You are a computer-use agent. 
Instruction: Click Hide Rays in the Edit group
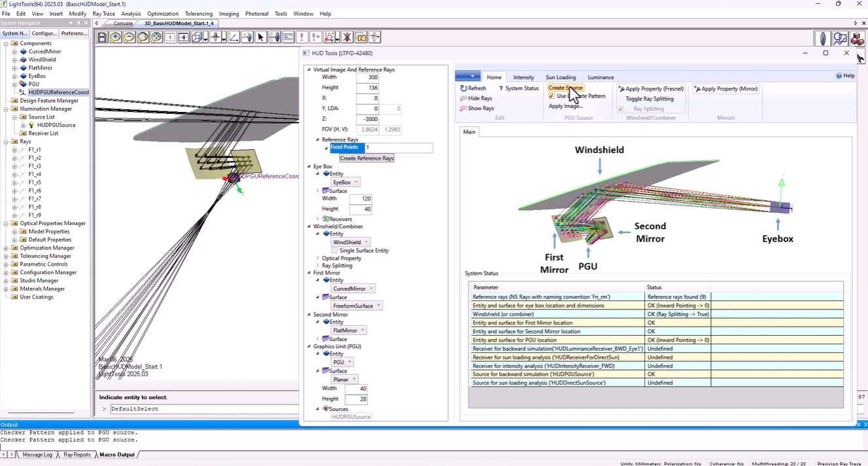point(477,98)
